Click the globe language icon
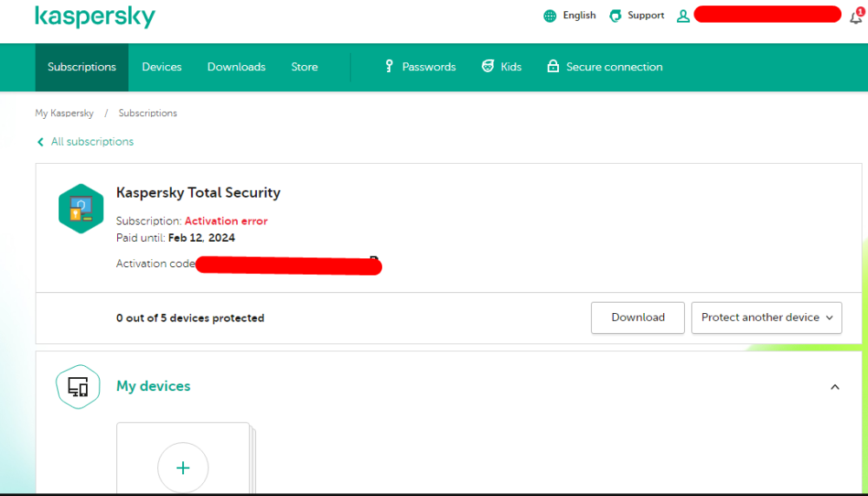The width and height of the screenshot is (868, 496). point(549,16)
